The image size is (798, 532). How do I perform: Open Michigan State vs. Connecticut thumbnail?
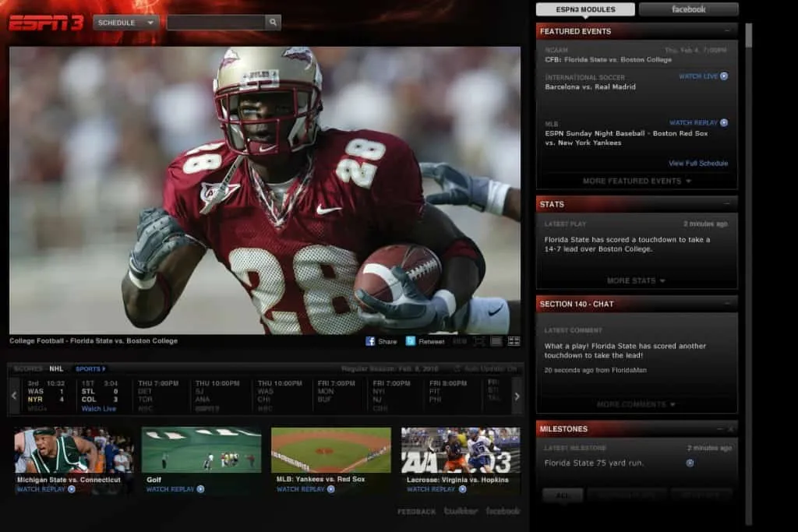pyautogui.click(x=74, y=450)
